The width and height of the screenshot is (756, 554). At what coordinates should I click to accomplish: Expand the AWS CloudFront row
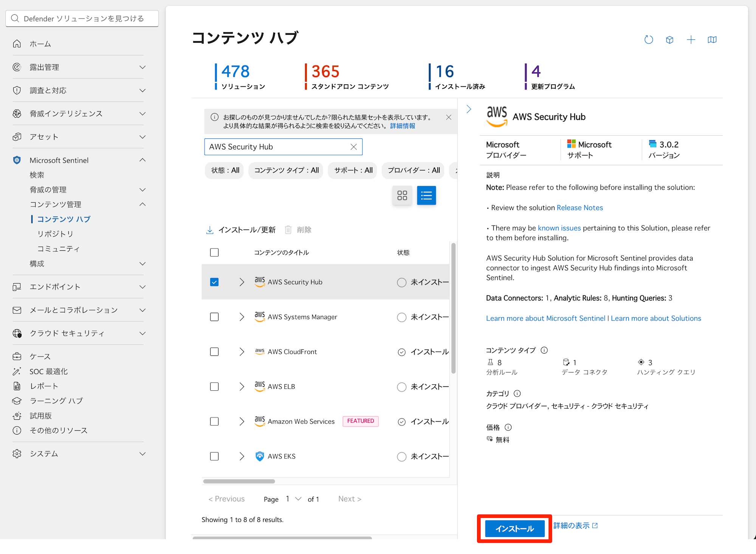point(242,352)
